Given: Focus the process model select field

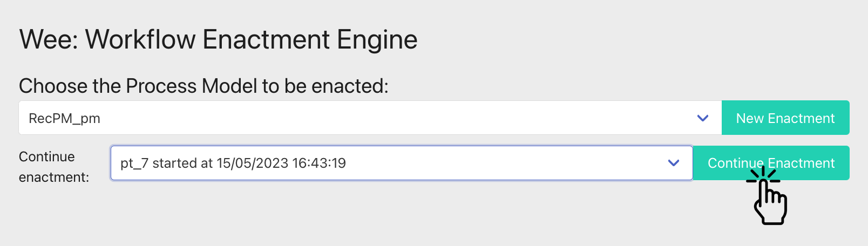Looking at the screenshot, I should (370, 118).
